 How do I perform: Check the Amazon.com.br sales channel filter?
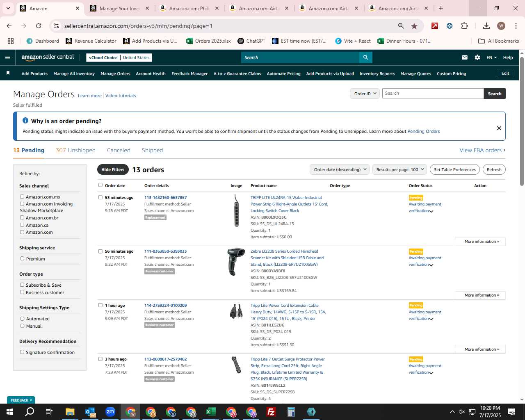coord(22,218)
